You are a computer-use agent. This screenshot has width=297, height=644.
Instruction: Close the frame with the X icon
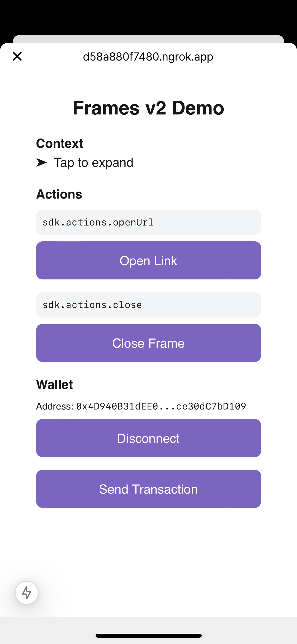17,56
